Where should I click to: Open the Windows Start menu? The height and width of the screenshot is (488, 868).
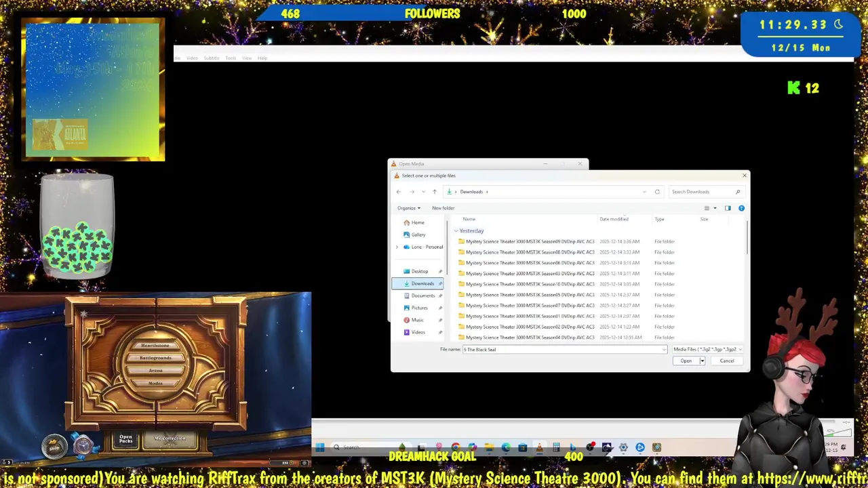click(x=320, y=447)
